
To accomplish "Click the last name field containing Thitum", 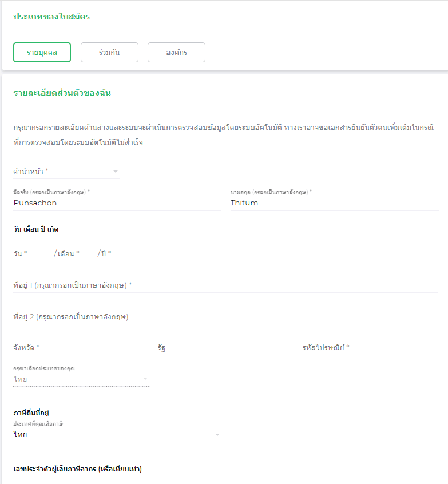I will [x=334, y=203].
